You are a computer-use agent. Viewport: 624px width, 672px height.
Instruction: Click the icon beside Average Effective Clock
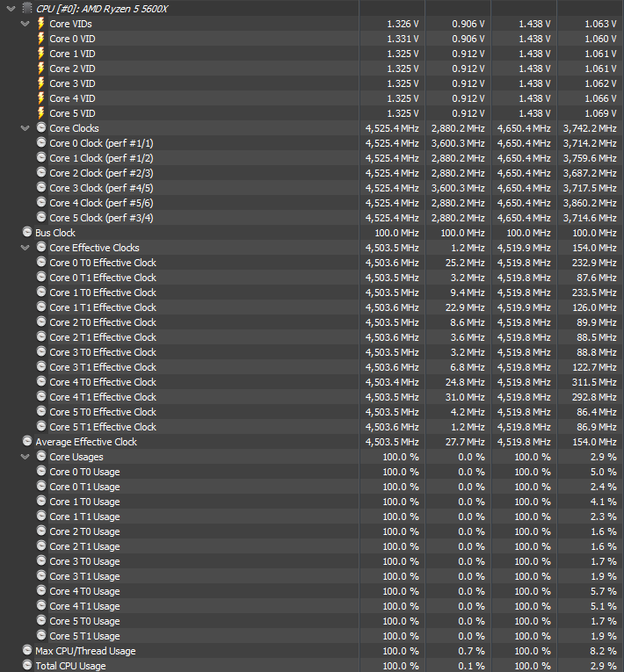(x=27, y=441)
